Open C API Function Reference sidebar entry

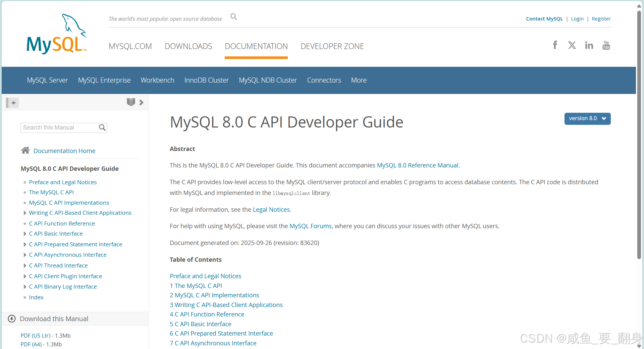pos(62,223)
